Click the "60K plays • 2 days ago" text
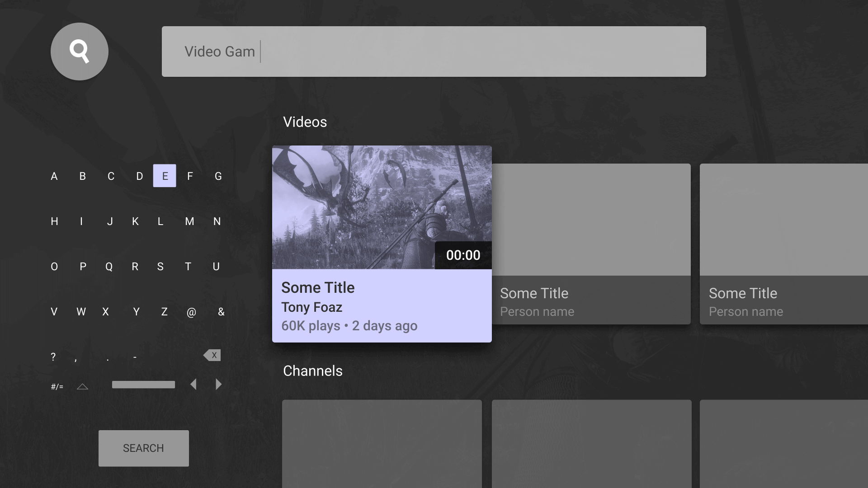 click(x=349, y=326)
